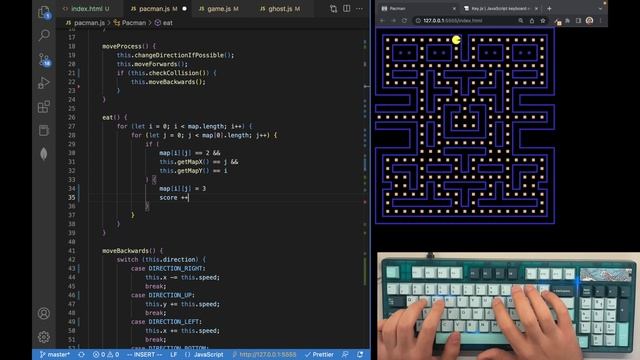Click the share icon in address bar
Viewport: 640px width, 360px height.
coord(532,20)
